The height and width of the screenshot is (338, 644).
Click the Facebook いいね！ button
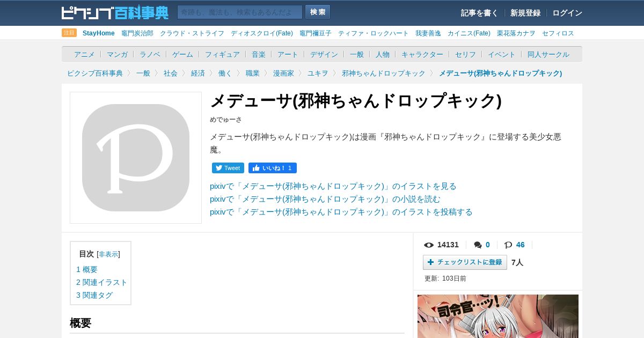coord(273,168)
